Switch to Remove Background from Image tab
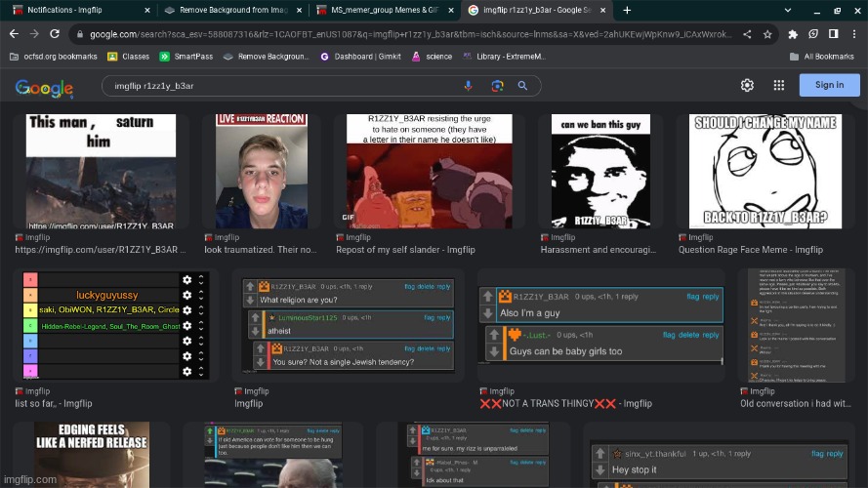Screen dimensions: 868x488 (x=232, y=10)
